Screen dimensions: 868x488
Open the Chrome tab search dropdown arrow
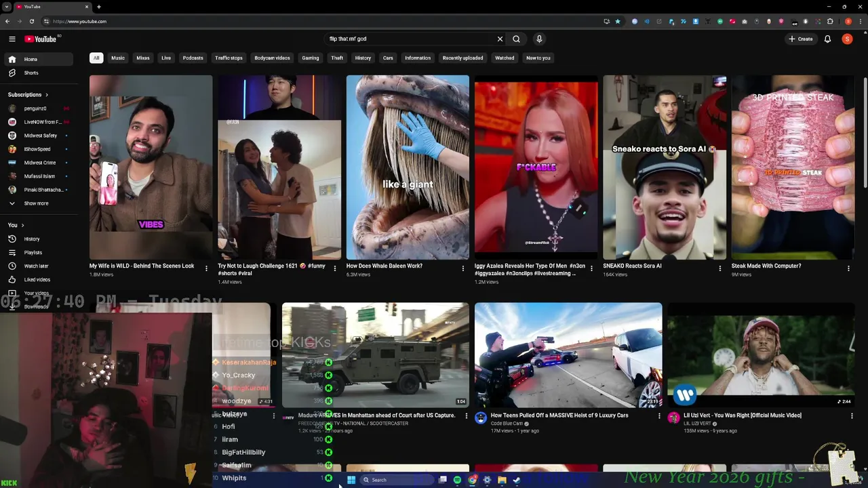click(x=6, y=7)
